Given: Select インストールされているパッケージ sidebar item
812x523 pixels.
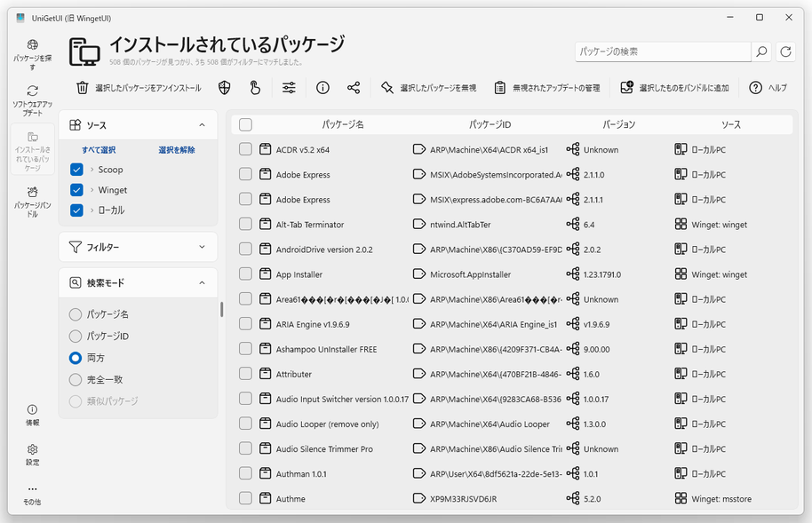Looking at the screenshot, I should (33, 150).
